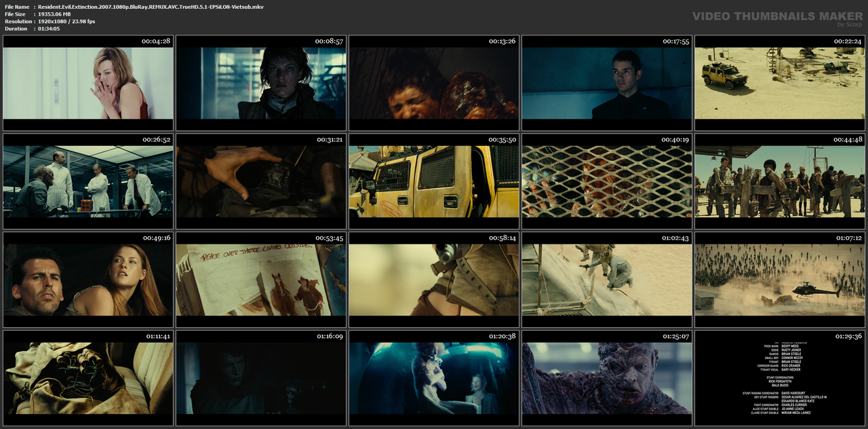
Task: Select the thumbnail at timestamp 00:31:21
Action: pyautogui.click(x=261, y=181)
